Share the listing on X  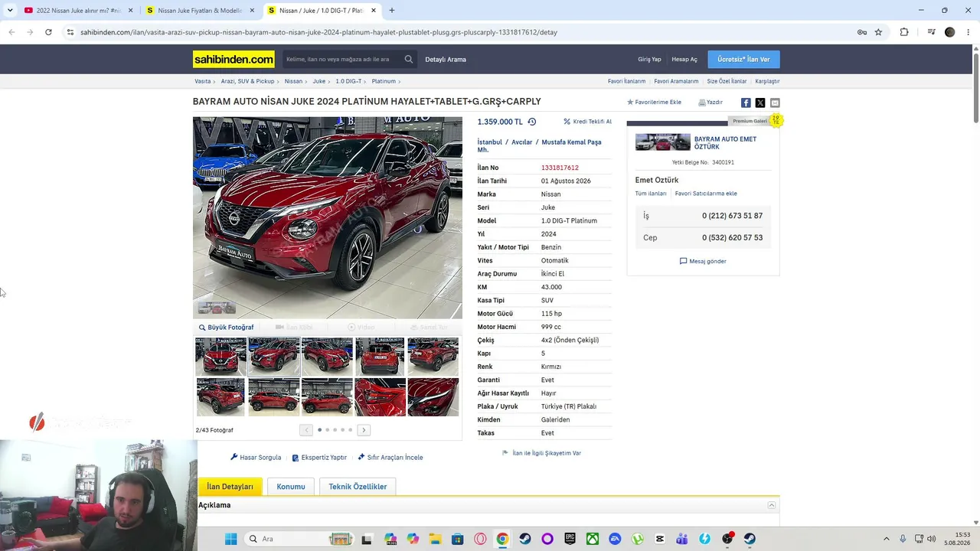[x=760, y=103]
